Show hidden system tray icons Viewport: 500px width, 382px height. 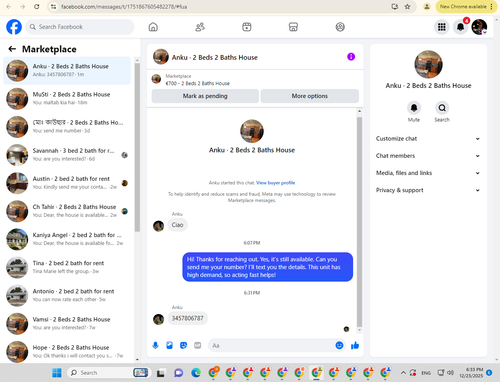[x=403, y=373]
